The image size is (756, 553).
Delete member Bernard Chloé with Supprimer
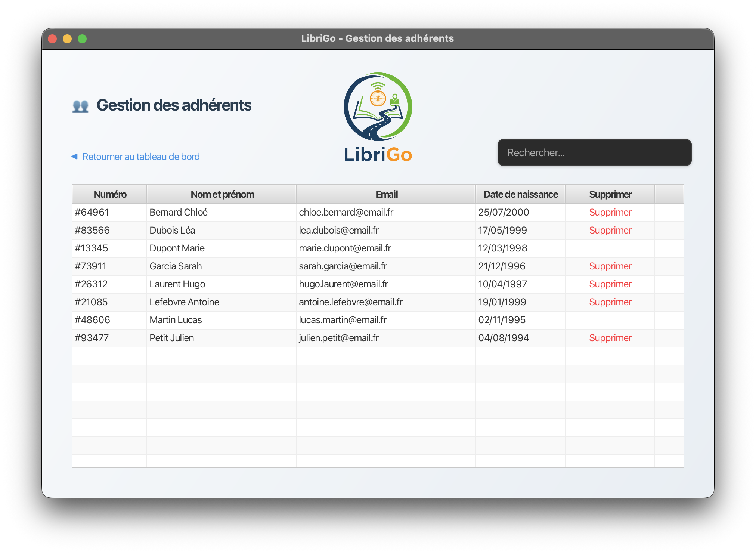tap(610, 212)
